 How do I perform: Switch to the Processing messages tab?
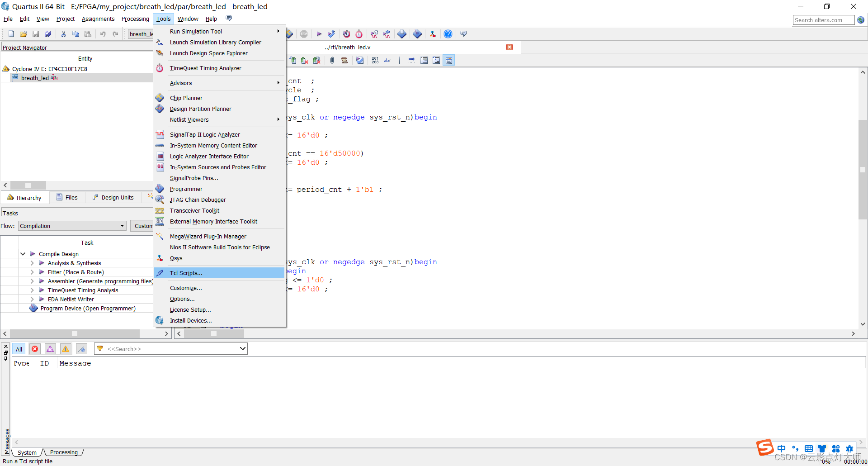[64, 452]
